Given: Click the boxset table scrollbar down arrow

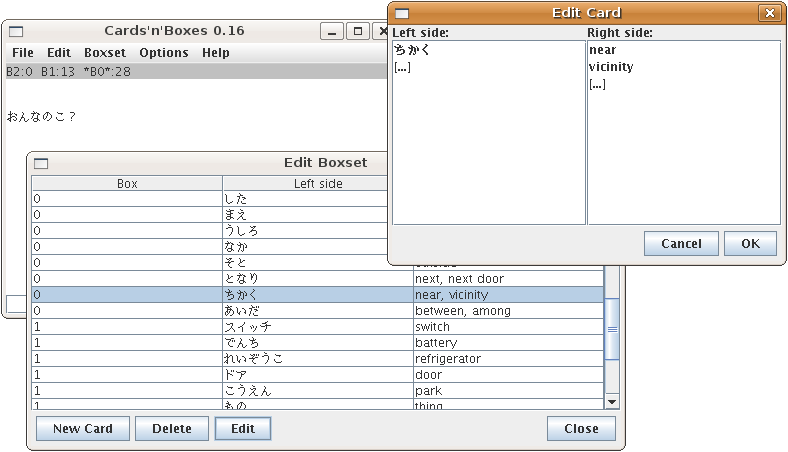Looking at the screenshot, I should (x=612, y=401).
